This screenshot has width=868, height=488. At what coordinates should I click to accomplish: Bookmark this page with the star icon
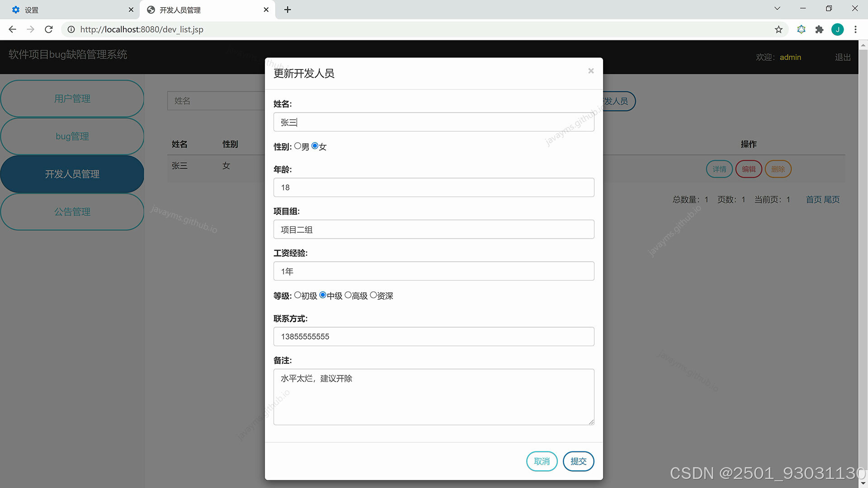tap(778, 29)
